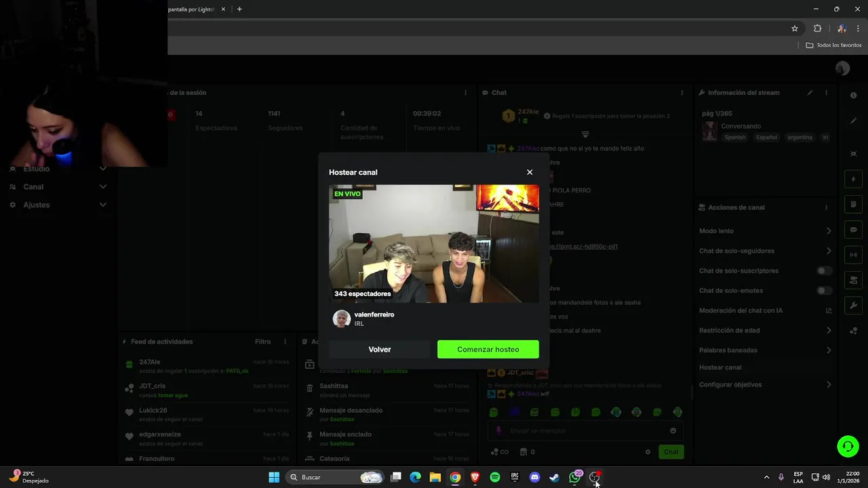868x488 pixels.
Task: Click the info icon in right sidebar
Action: [853, 96]
